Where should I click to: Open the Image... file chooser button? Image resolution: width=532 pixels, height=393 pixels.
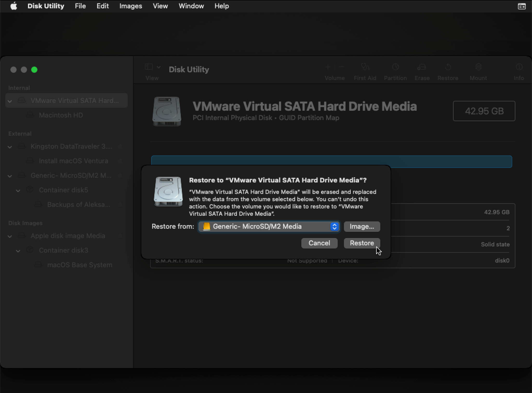click(362, 226)
